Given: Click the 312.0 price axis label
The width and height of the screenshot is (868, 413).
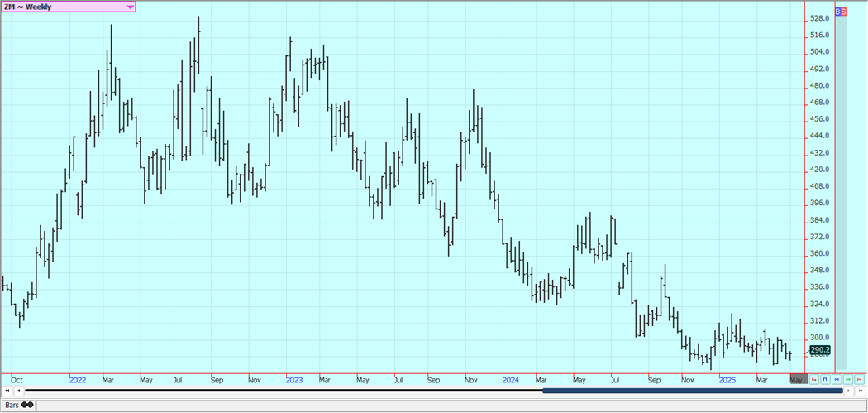Looking at the screenshot, I should 819,321.
